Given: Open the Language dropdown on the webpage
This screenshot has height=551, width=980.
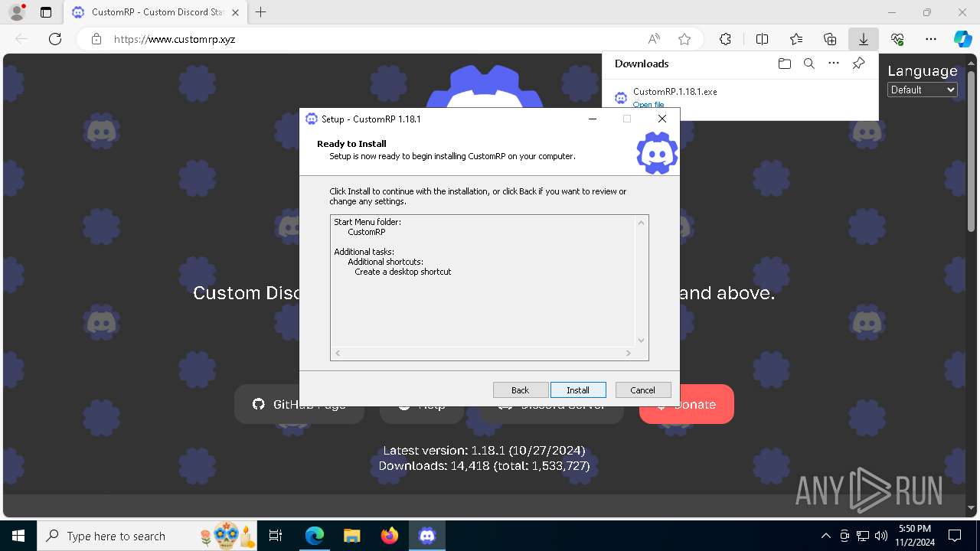Looking at the screenshot, I should [x=923, y=90].
